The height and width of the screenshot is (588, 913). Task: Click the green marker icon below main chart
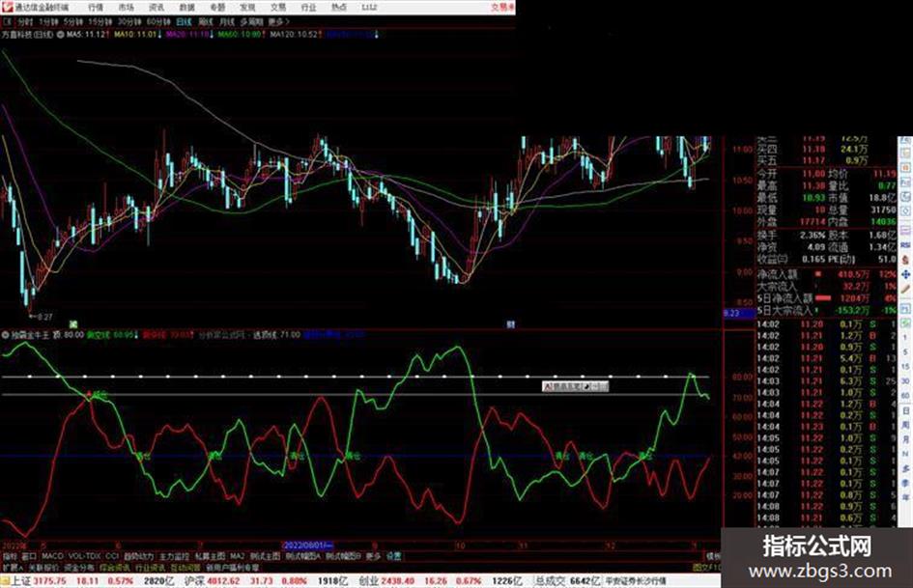pyautogui.click(x=73, y=323)
